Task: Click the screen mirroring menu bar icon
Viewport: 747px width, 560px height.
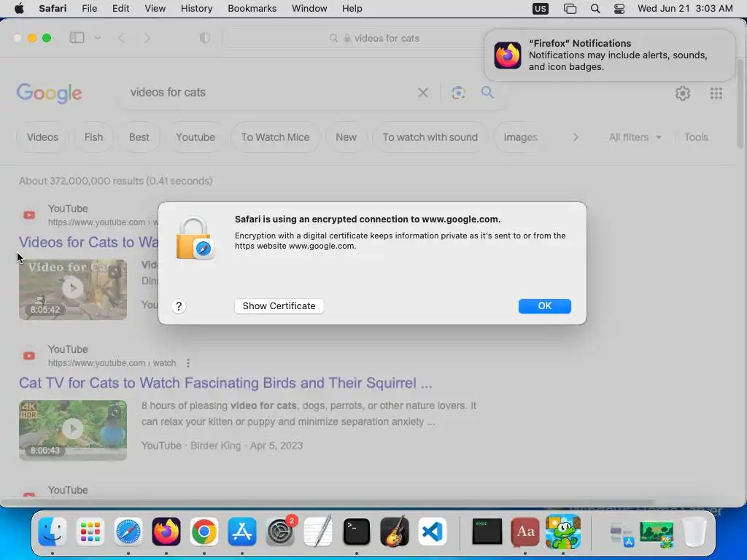Action: (570, 9)
